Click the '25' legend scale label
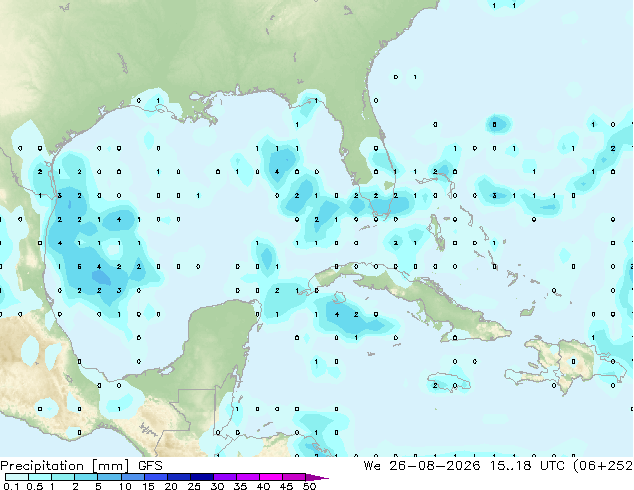This screenshot has width=634, height=490. 194,486
